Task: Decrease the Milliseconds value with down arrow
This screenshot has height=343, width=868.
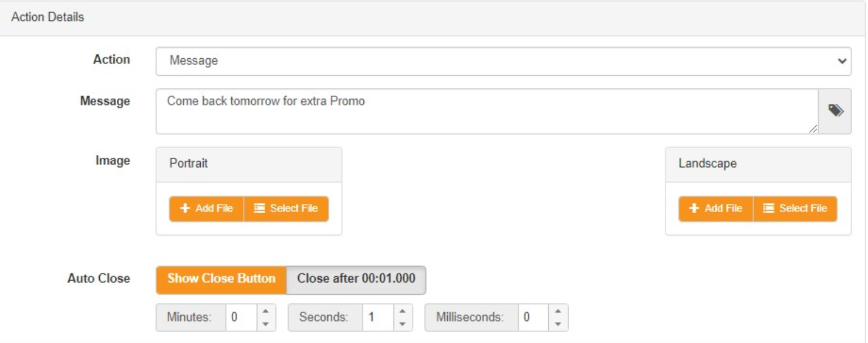Action: click(x=558, y=322)
